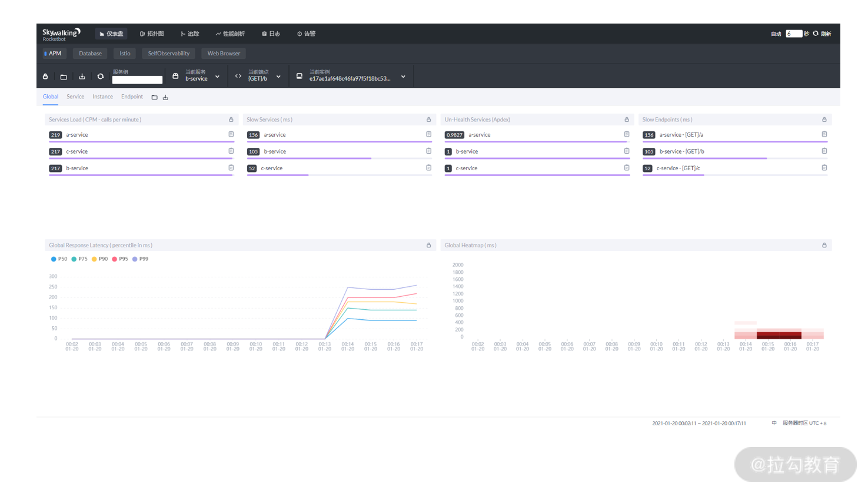This screenshot has height=493, width=868.
Task: Click the current instance monitor icon
Action: pyautogui.click(x=299, y=76)
